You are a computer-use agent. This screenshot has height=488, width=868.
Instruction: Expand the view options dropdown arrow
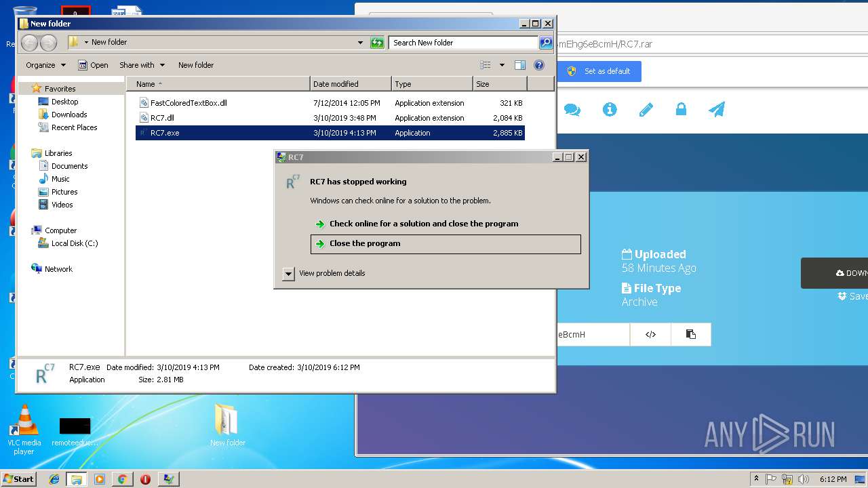(x=502, y=65)
